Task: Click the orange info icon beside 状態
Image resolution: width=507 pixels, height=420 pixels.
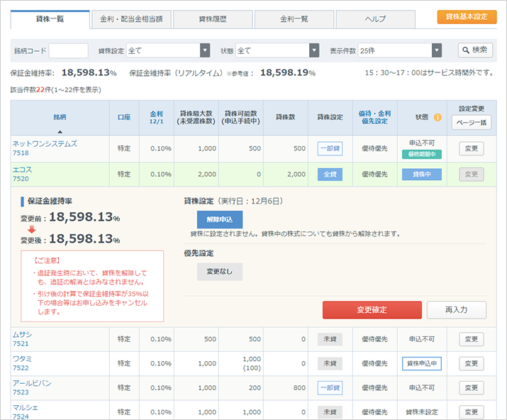Action: pyautogui.click(x=438, y=117)
